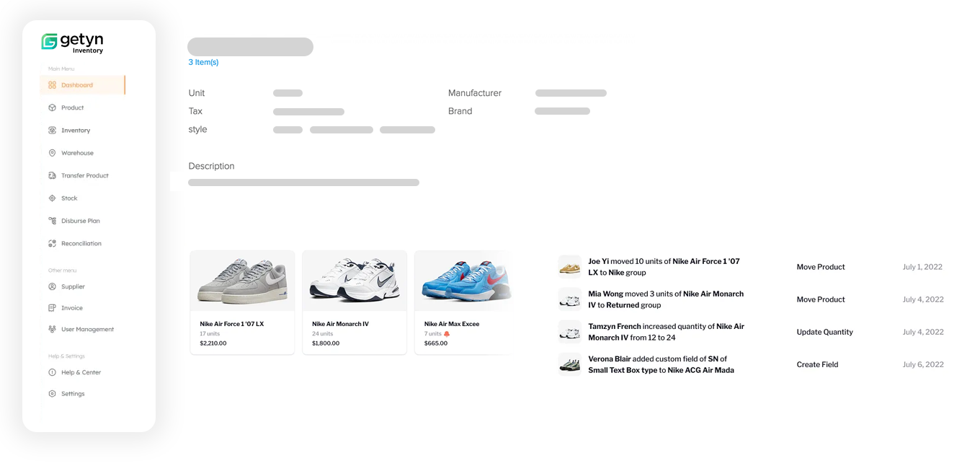Viewport: 980px width, 466px height.
Task: Open the 3 Item(s) link
Action: [203, 62]
